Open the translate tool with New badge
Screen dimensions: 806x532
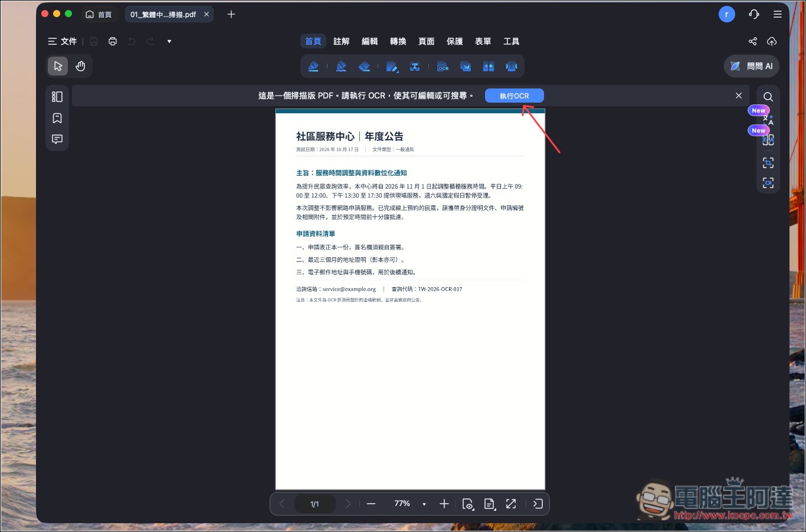pyautogui.click(x=768, y=120)
